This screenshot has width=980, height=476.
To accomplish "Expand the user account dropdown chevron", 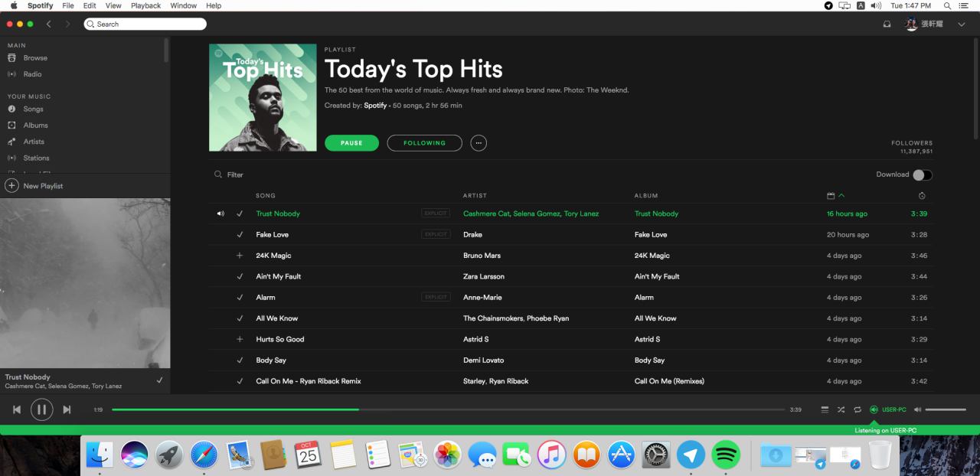I will (962, 24).
